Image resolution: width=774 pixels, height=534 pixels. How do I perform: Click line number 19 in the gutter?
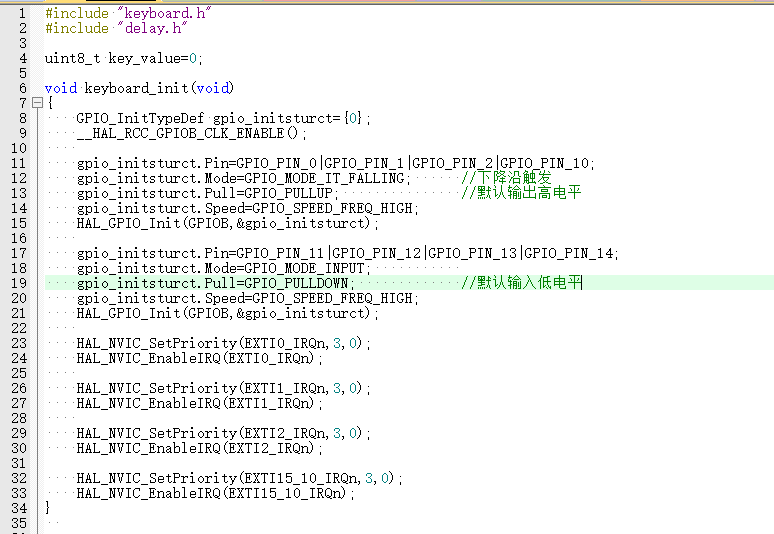coord(19,283)
